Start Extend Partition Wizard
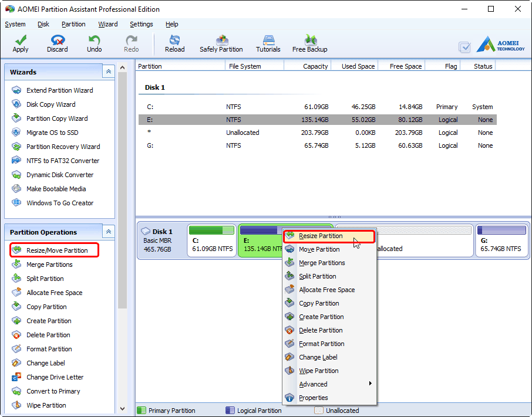Viewport: 532px width, 417px height. click(x=52, y=90)
